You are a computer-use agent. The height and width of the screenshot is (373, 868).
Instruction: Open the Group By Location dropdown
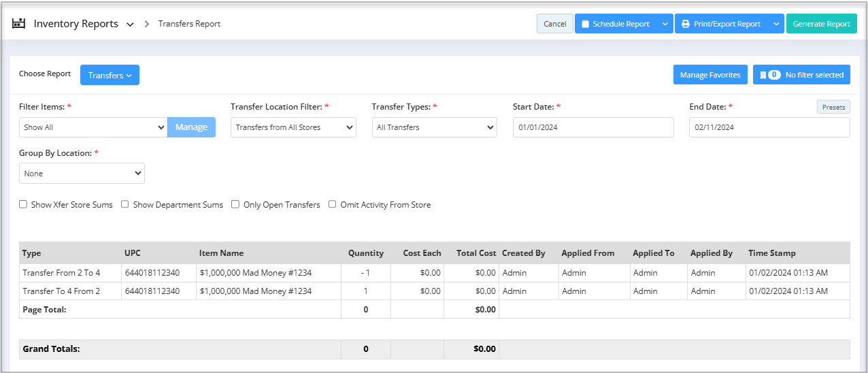(82, 174)
